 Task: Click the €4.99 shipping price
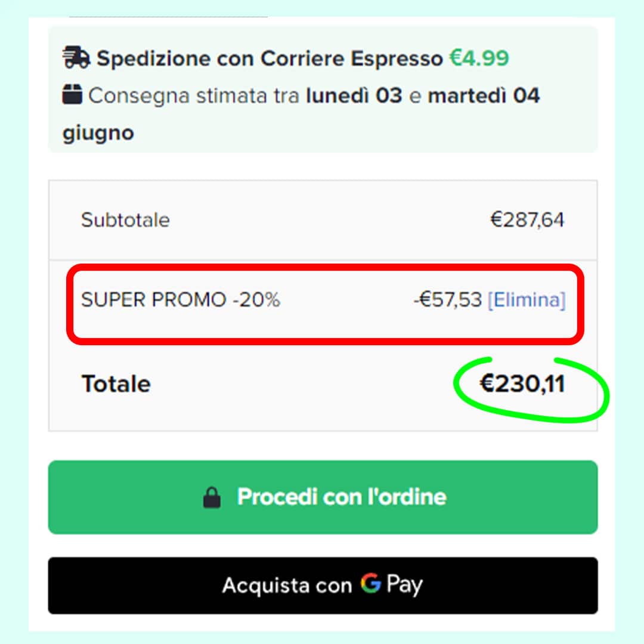click(x=479, y=58)
